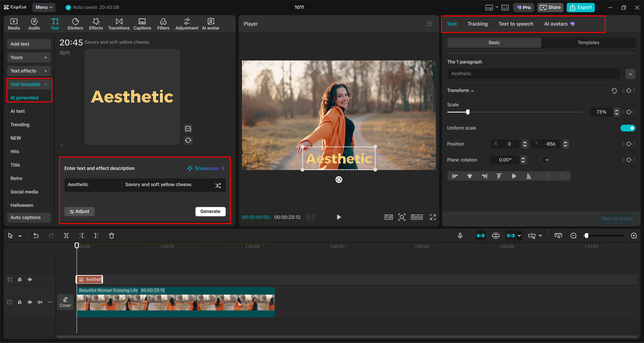This screenshot has height=343, width=644.
Task: Open the Transitions panel
Action: (119, 24)
